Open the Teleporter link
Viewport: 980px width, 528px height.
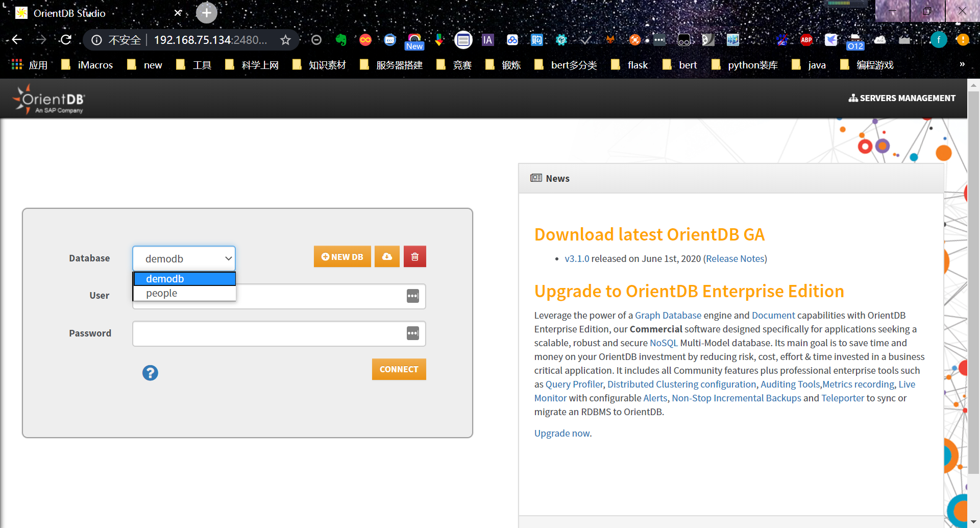(x=843, y=398)
